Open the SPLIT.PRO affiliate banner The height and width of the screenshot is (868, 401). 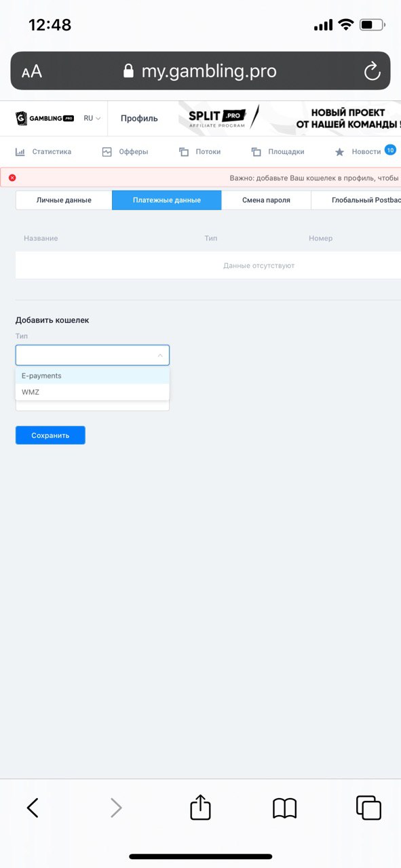click(290, 118)
